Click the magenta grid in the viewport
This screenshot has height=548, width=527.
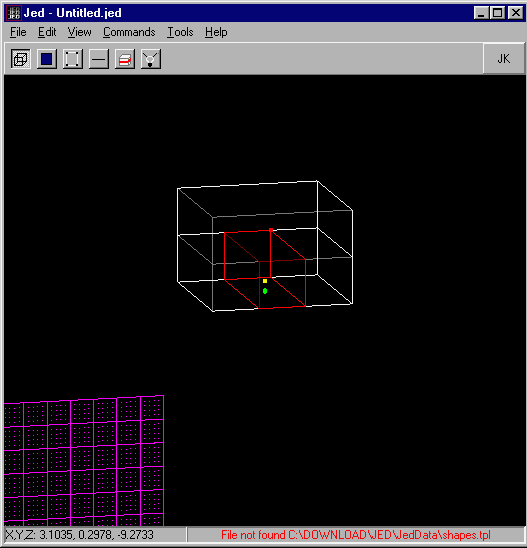(84, 461)
